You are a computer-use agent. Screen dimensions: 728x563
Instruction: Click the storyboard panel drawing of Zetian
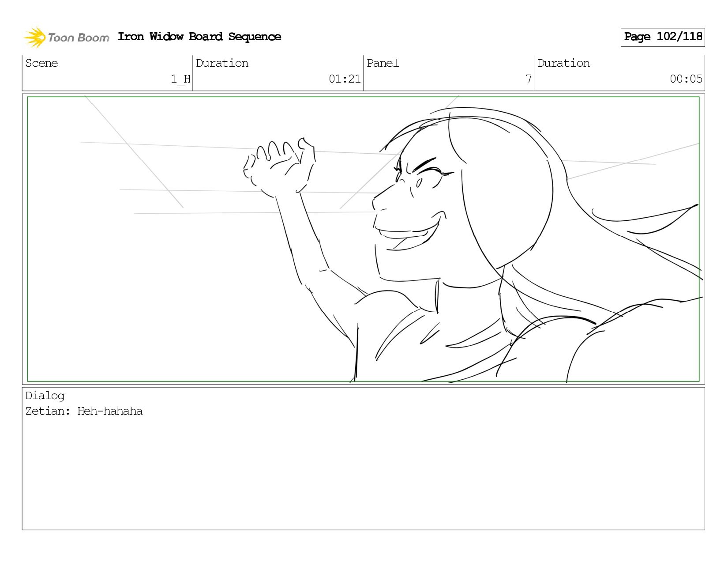363,239
